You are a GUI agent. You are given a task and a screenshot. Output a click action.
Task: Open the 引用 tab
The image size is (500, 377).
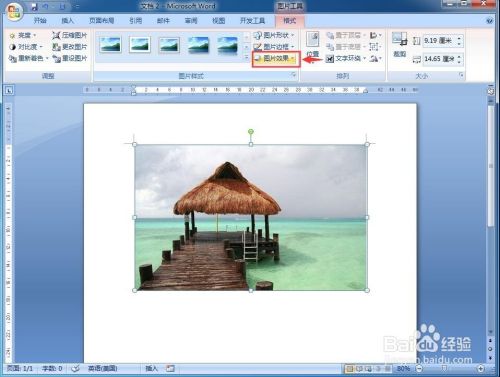point(135,21)
